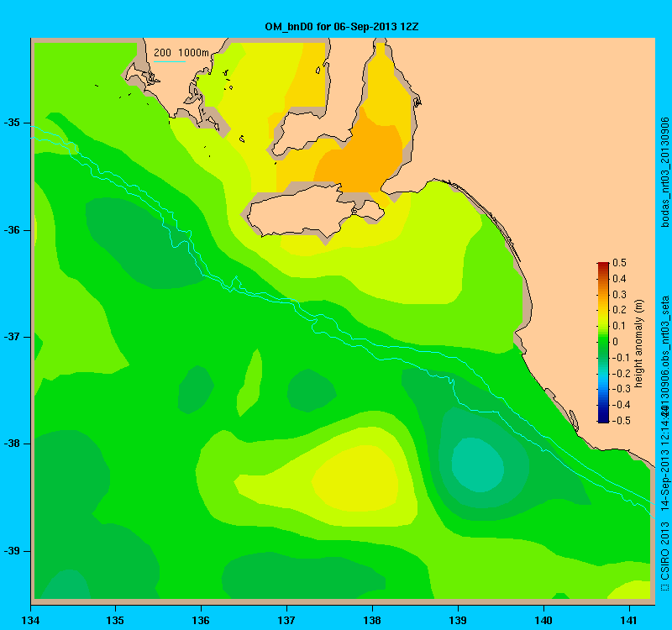
Task: Click the '0' color bar label
Action: click(x=616, y=342)
